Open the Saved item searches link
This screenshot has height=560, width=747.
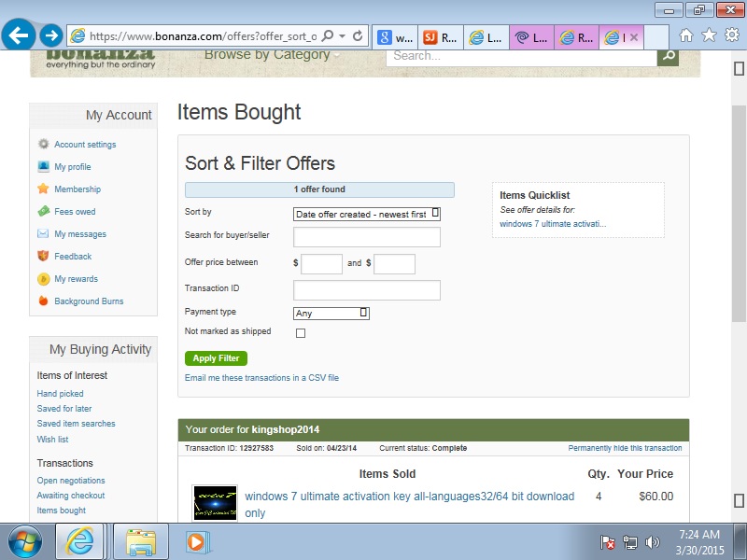point(76,424)
